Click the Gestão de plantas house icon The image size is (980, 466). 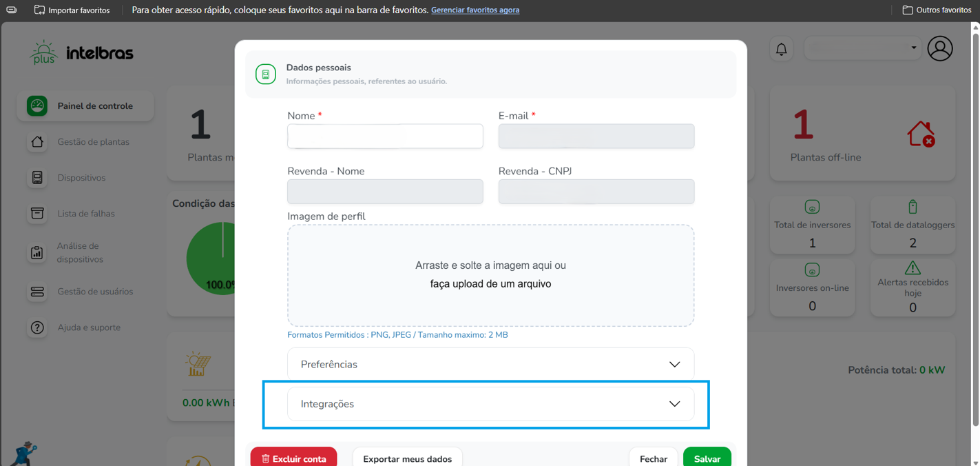(x=37, y=142)
